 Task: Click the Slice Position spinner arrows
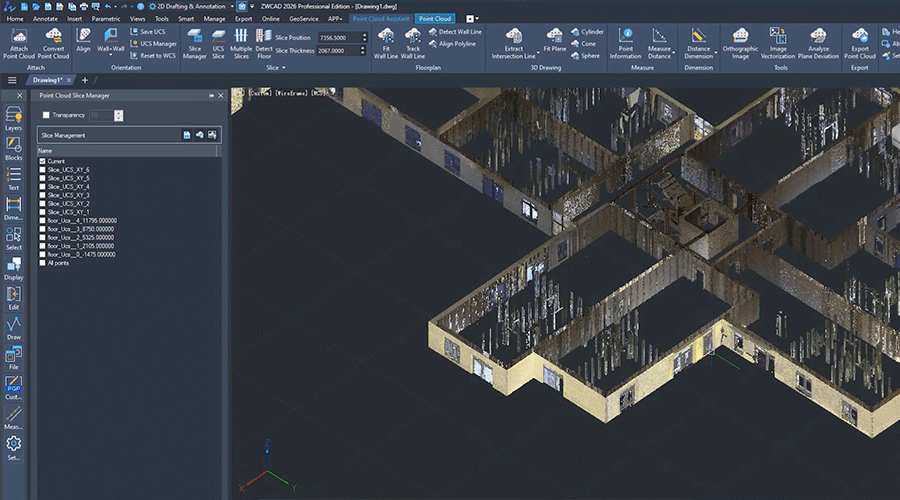click(x=364, y=37)
